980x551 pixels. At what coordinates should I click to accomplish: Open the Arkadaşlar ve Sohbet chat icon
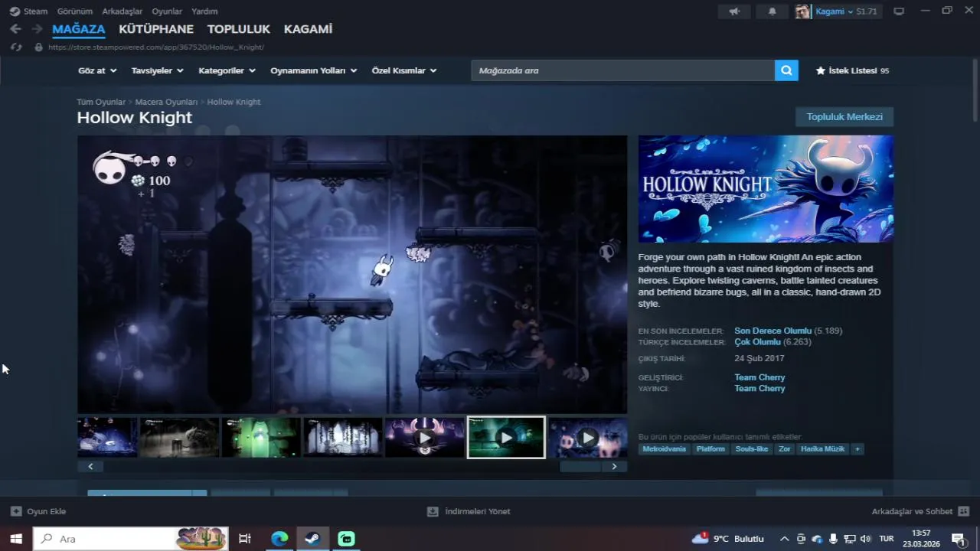pos(964,511)
